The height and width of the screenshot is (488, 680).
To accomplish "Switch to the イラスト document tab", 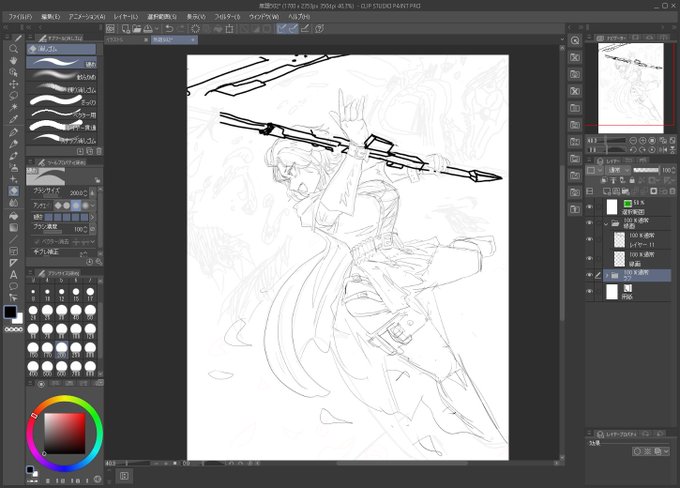I will (124, 40).
